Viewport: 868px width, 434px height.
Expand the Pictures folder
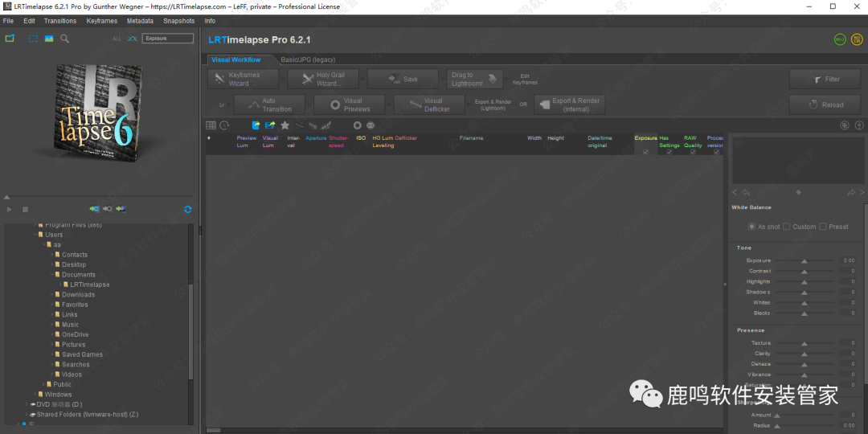(51, 344)
